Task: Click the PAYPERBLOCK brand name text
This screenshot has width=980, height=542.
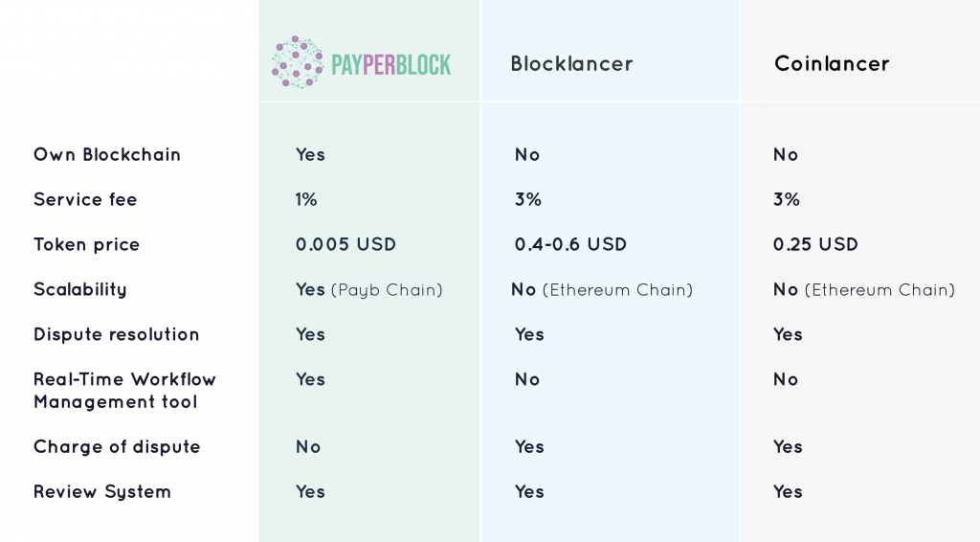Action: (x=390, y=65)
